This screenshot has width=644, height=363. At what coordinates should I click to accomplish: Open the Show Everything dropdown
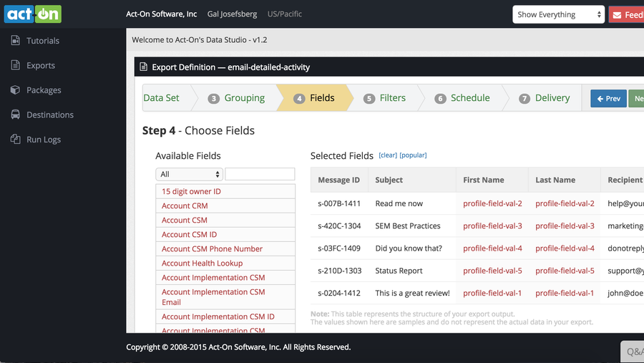[559, 14]
